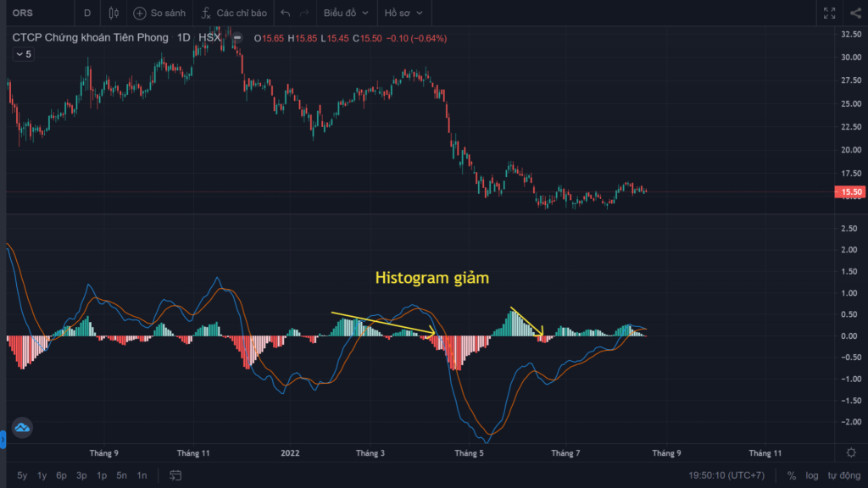Click the −2.00 MACD axis label

point(849,422)
